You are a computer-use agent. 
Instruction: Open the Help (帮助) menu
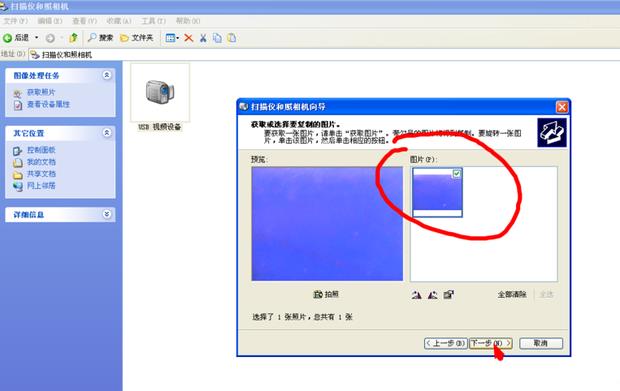188,21
